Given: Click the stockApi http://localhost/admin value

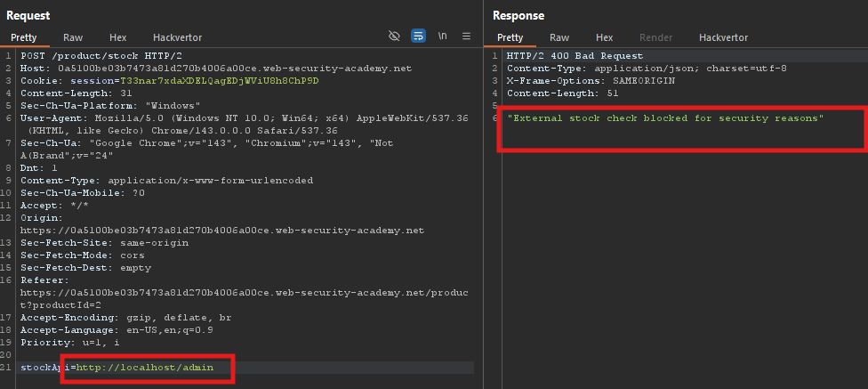Looking at the screenshot, I should (145, 368).
